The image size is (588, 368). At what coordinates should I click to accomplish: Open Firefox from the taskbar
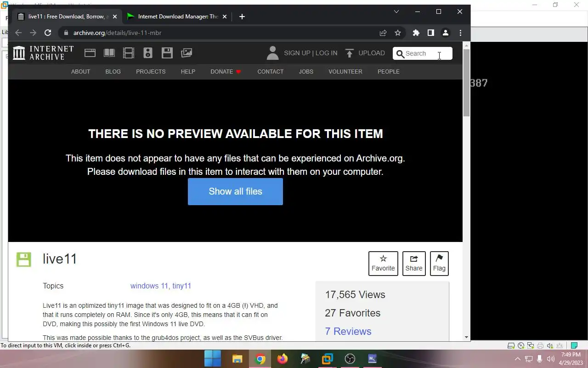point(283,359)
